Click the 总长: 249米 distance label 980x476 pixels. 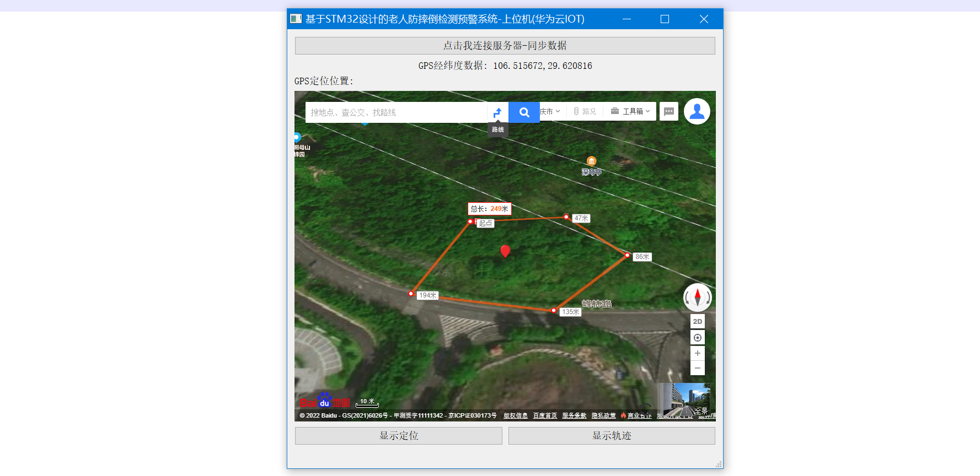click(x=490, y=209)
